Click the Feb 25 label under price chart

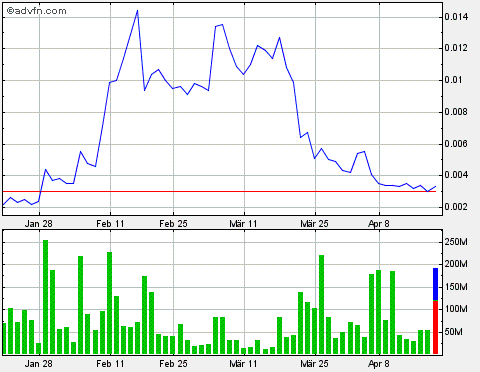(x=173, y=224)
